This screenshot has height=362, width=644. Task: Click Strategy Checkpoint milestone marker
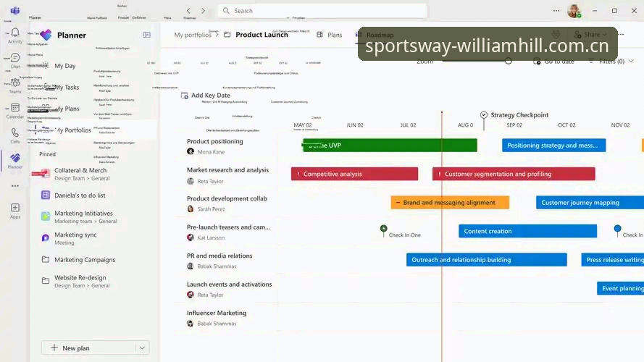pyautogui.click(x=484, y=115)
